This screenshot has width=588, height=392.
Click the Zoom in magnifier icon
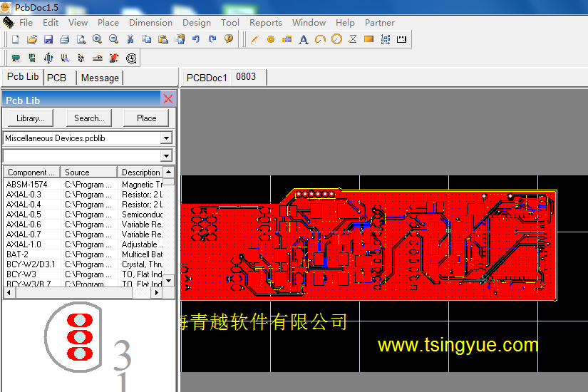point(97,39)
